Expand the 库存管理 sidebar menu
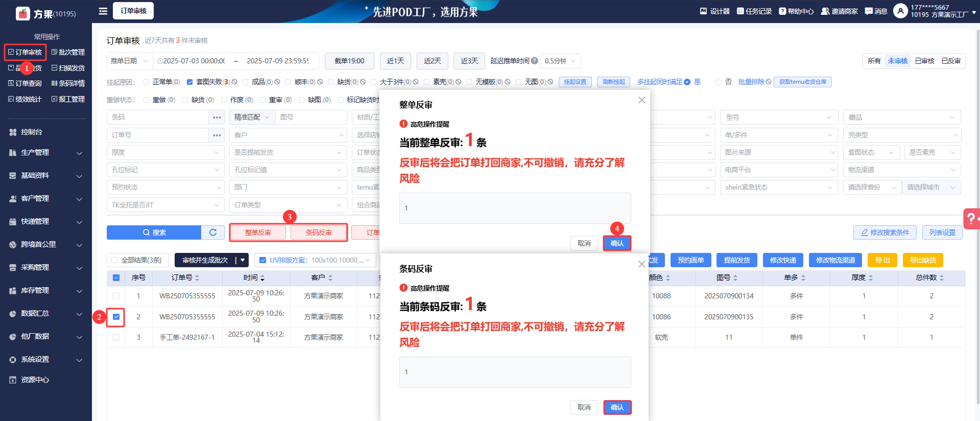Screen dimensions: 980x421 [46, 290]
